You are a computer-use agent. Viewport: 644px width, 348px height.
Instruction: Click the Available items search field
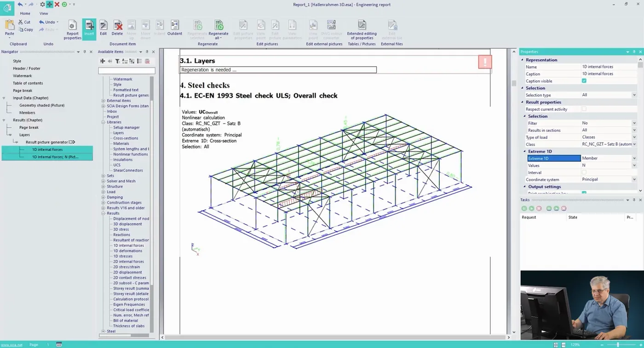[126, 71]
